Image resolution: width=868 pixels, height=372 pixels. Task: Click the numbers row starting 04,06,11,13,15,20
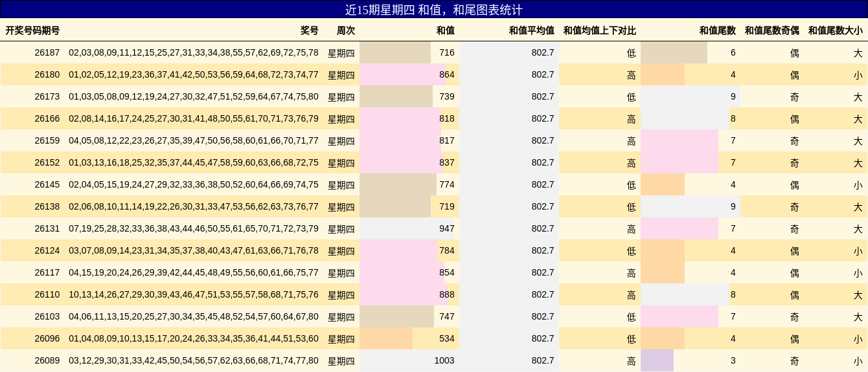point(194,316)
